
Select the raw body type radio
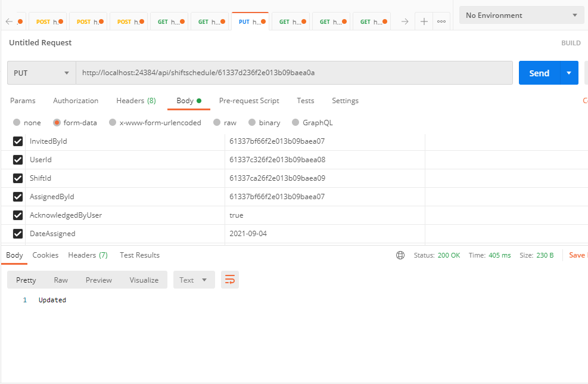point(217,122)
